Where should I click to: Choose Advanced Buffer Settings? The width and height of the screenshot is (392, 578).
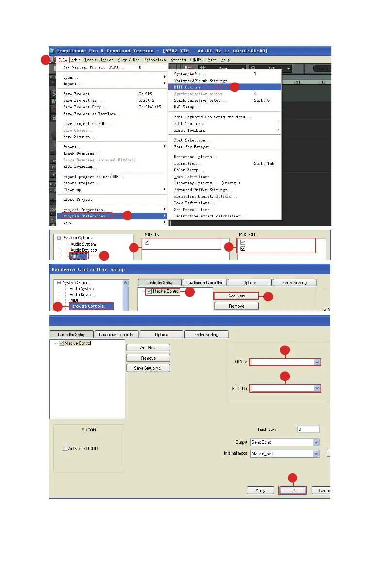224,190
